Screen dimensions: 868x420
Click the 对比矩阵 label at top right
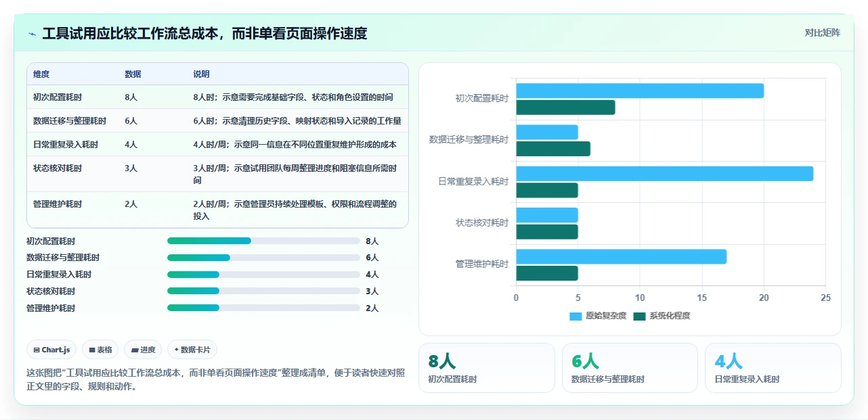pyautogui.click(x=822, y=32)
